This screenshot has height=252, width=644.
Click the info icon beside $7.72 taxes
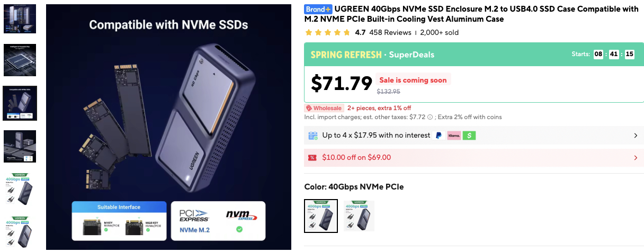(430, 117)
